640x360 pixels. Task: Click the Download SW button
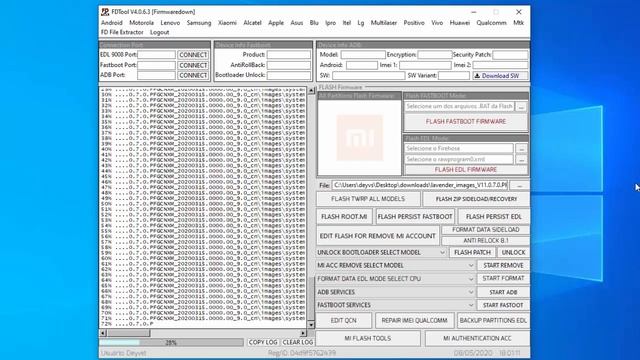500,76
